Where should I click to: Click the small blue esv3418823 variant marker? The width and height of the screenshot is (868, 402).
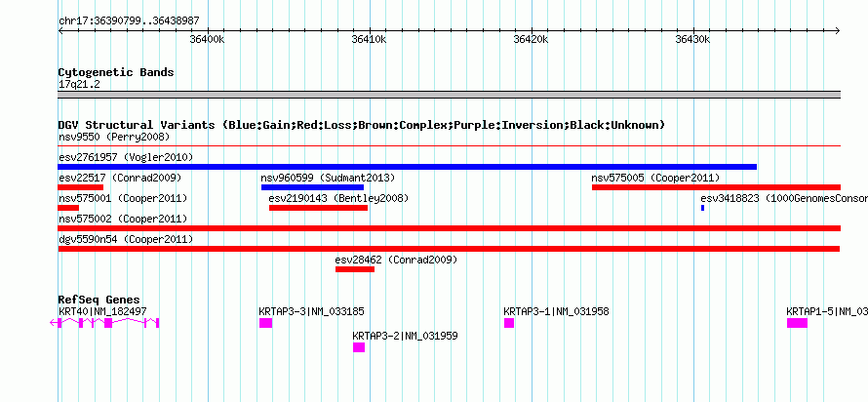click(x=702, y=208)
